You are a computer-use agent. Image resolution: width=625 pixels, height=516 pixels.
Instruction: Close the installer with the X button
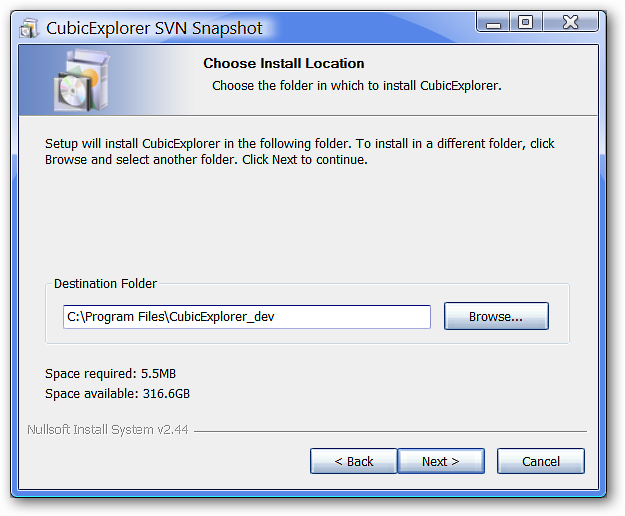click(x=570, y=22)
